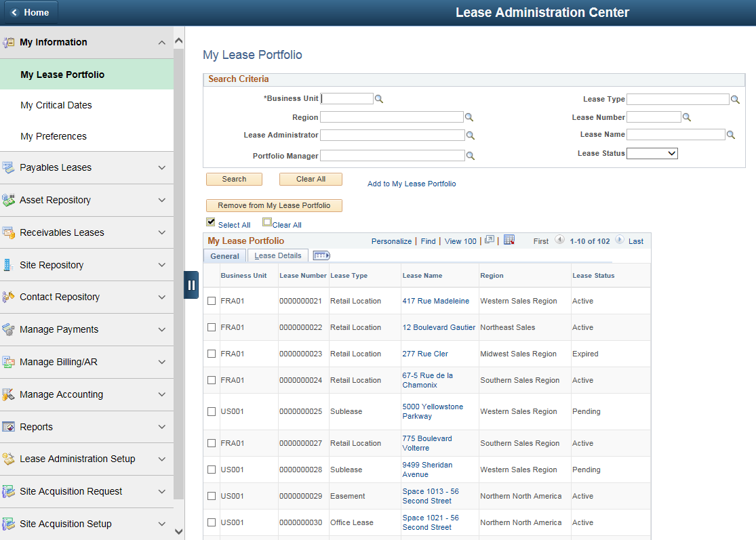Click the Remove from My Lease Portfolio button
The height and width of the screenshot is (540, 756).
coord(274,205)
